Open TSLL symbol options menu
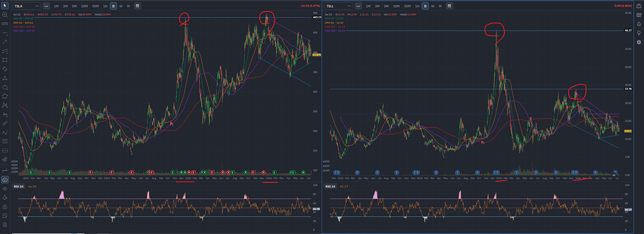This screenshot has height=234, width=644. (x=350, y=6)
